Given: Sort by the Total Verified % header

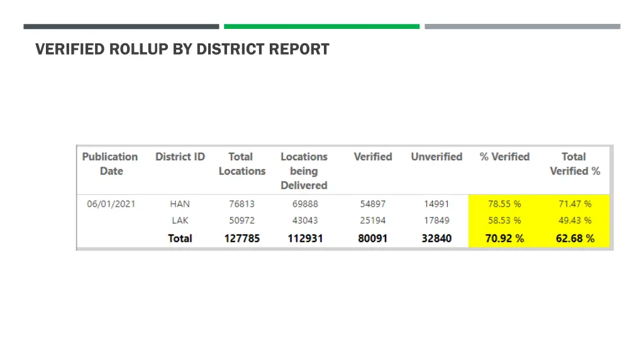Looking at the screenshot, I should click(x=573, y=163).
